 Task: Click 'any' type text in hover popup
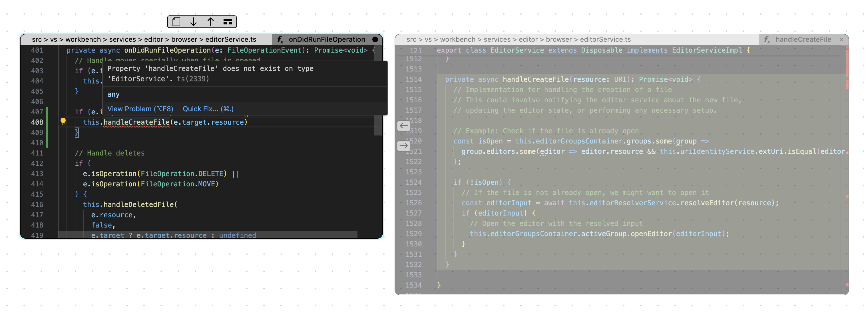113,94
